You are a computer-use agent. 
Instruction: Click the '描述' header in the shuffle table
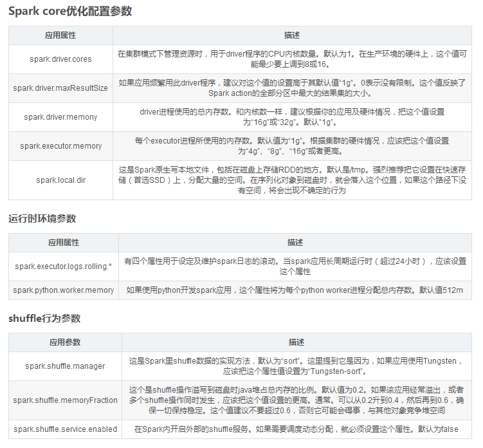click(296, 342)
